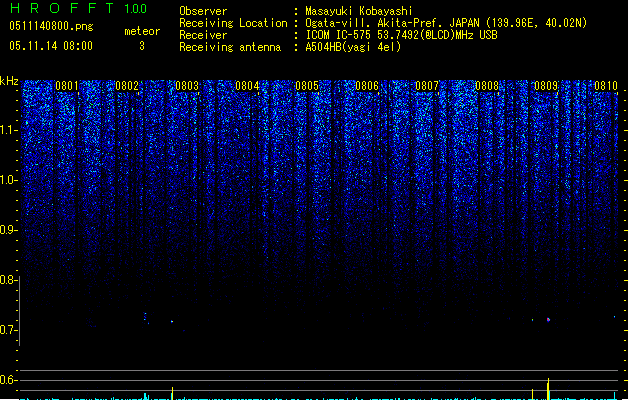
Task: Click the HROFFT 1.0.0 title text
Action: pyautogui.click(x=78, y=8)
